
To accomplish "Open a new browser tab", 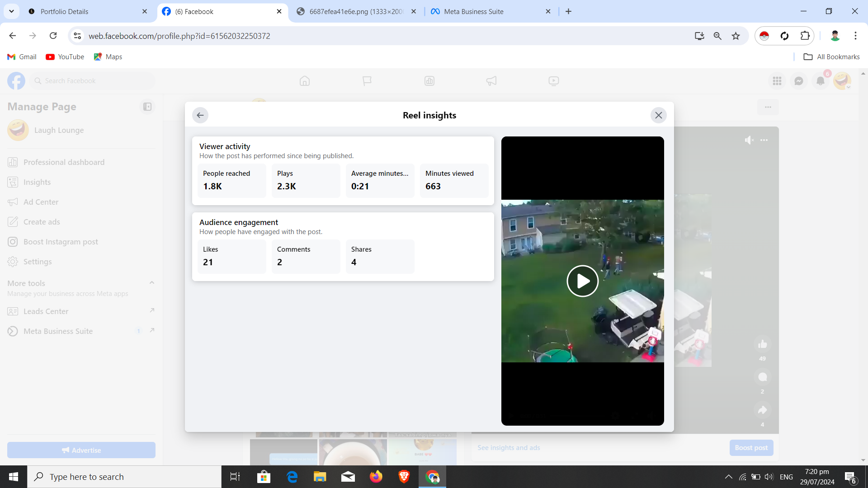I will (x=569, y=11).
